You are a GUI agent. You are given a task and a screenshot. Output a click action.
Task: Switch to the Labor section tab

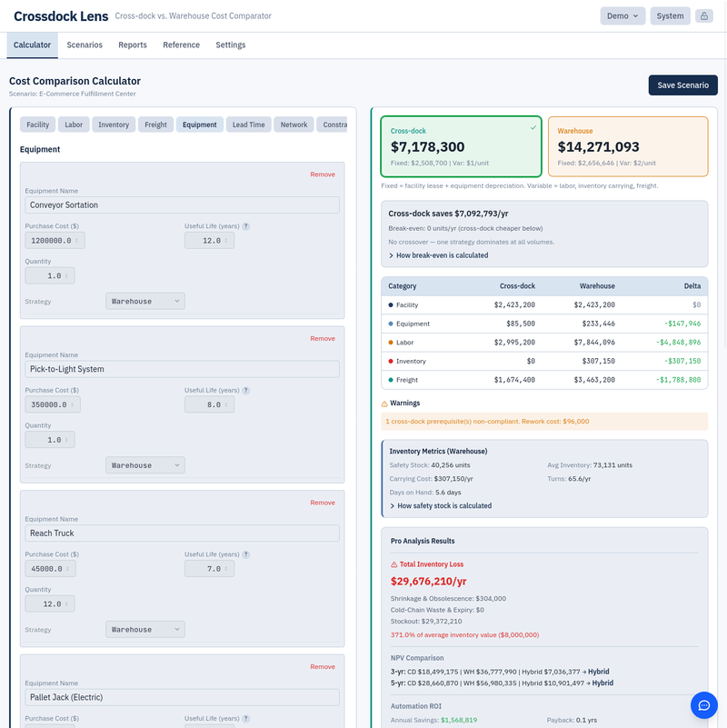pos(74,125)
